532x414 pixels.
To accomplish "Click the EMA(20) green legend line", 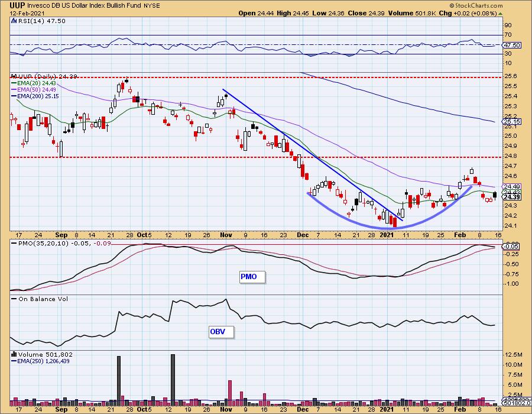I will tap(14, 83).
